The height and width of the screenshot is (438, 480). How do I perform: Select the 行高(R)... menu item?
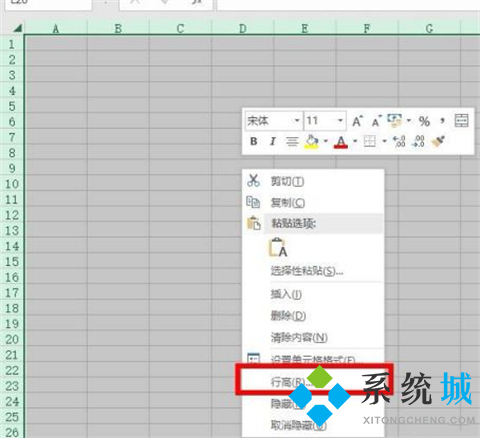(313, 381)
